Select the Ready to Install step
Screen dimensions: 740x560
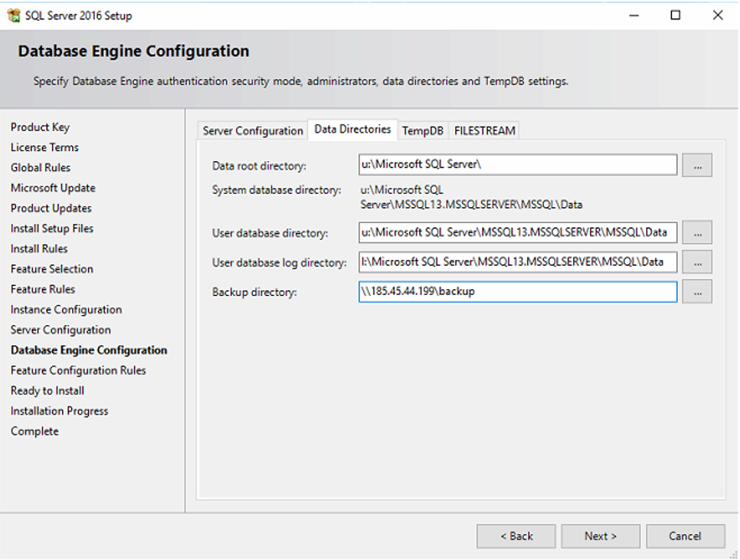(47, 391)
